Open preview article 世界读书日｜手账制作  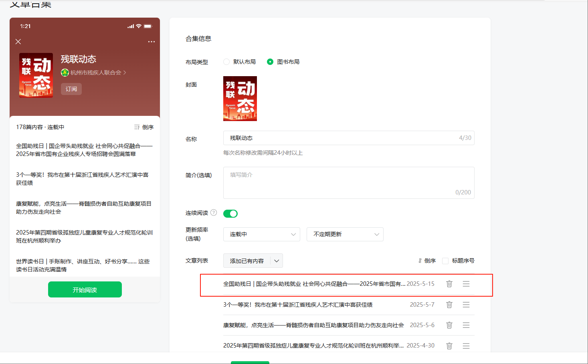(x=83, y=265)
